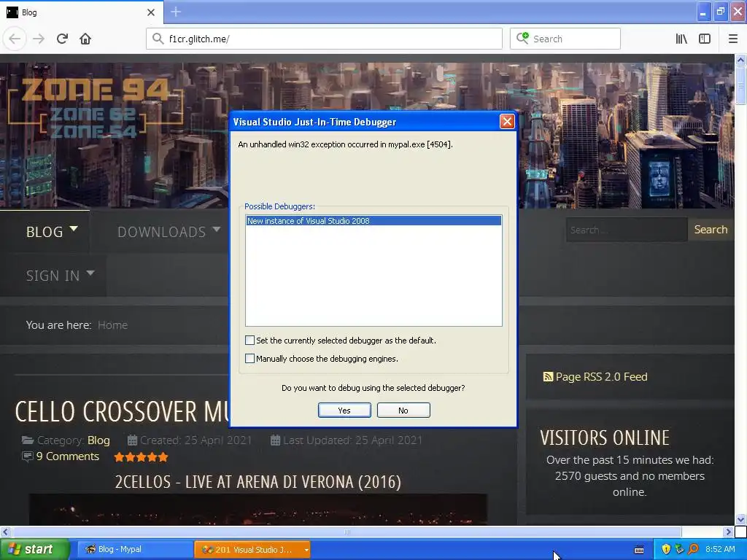The height and width of the screenshot is (560, 747).
Task: Click the search engine icon in browser search box
Action: click(522, 38)
